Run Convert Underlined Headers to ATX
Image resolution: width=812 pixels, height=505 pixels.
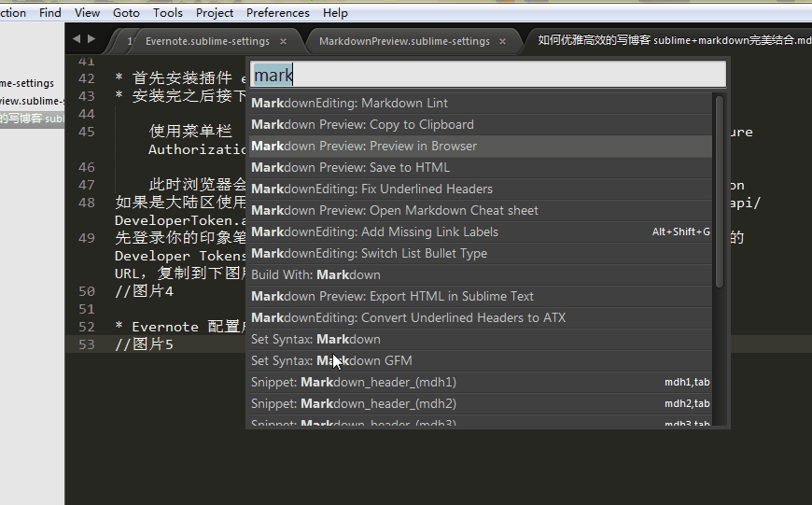click(x=481, y=318)
